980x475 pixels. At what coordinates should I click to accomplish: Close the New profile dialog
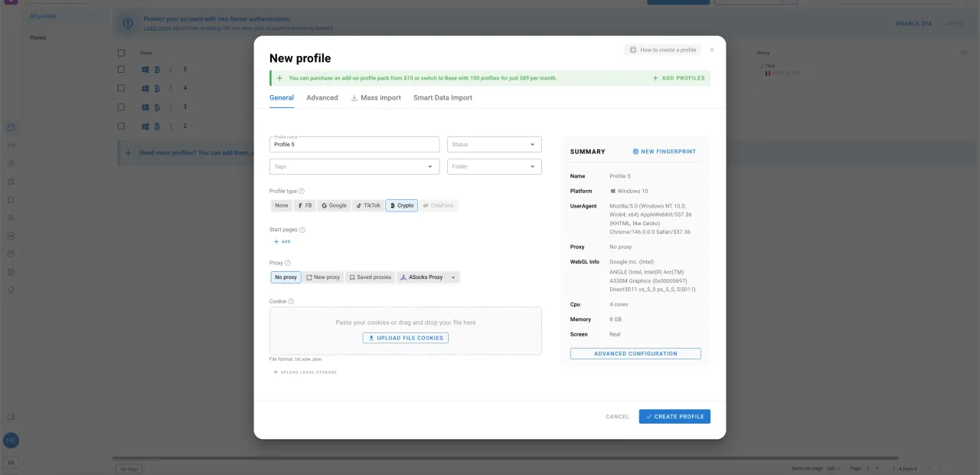click(712, 50)
